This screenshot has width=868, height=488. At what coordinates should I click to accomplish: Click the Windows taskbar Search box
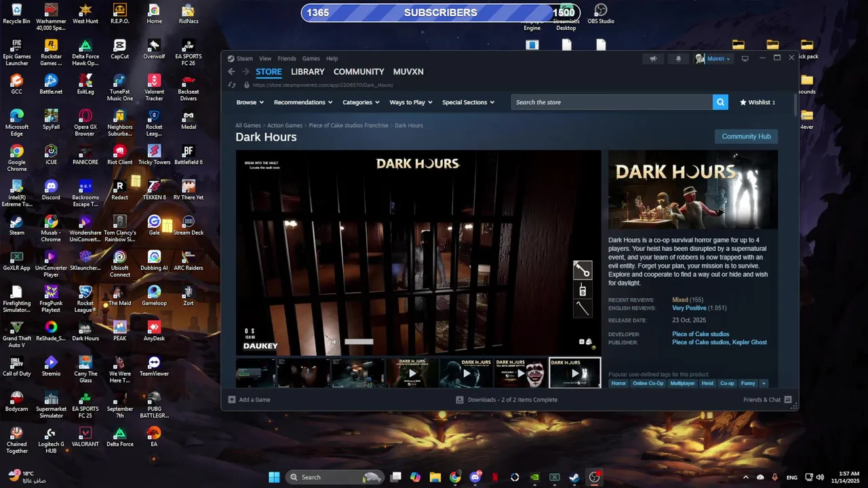(335, 477)
